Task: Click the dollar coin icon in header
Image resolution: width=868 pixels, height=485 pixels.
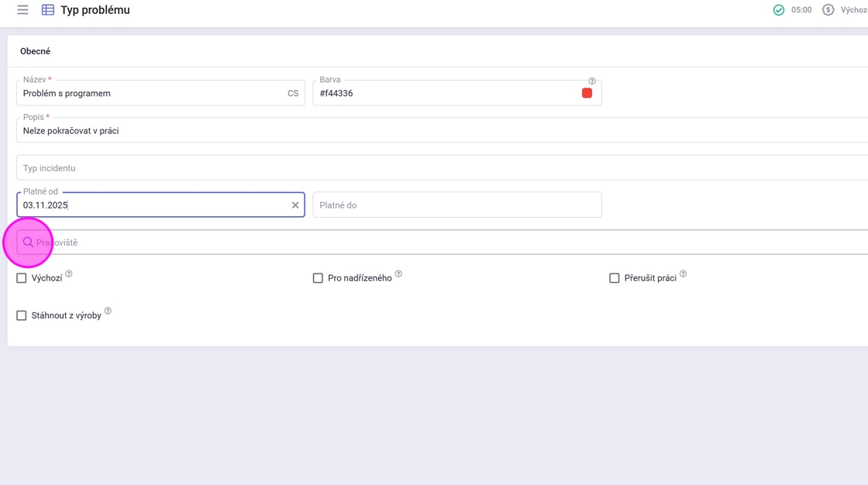Action: pos(828,10)
